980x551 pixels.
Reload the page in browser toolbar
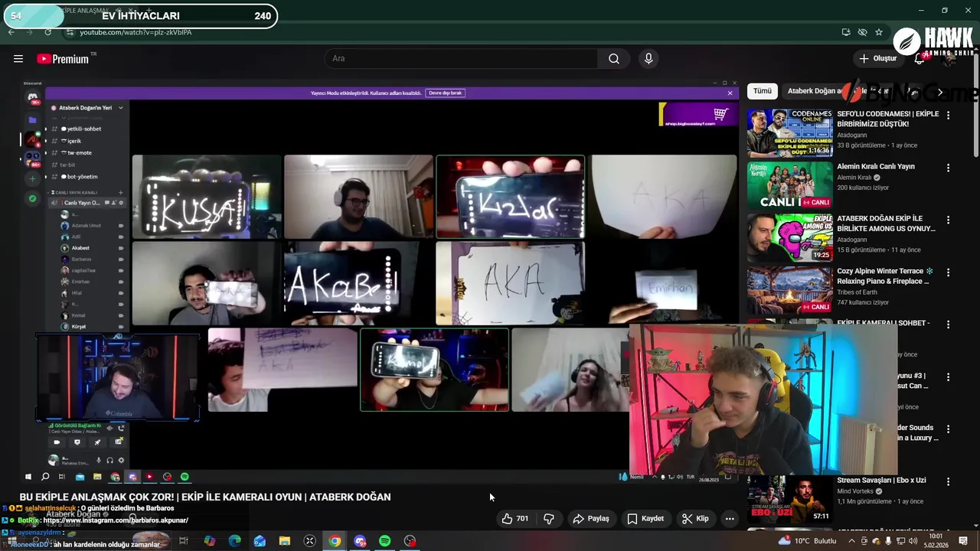point(48,32)
